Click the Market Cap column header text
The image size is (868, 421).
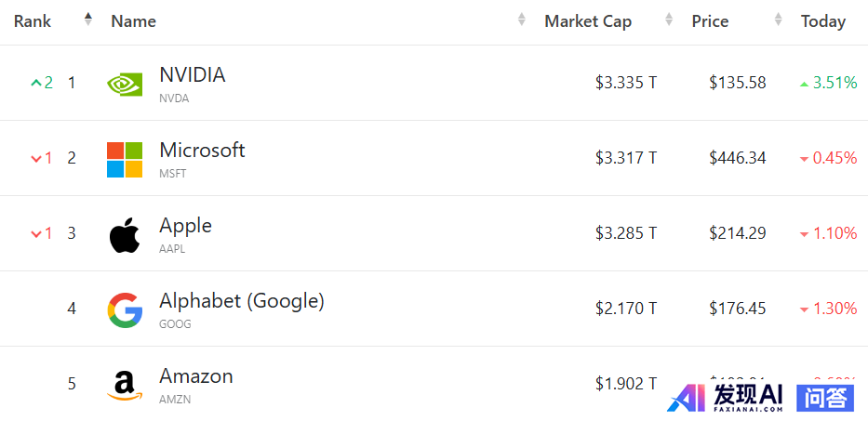pos(588,21)
